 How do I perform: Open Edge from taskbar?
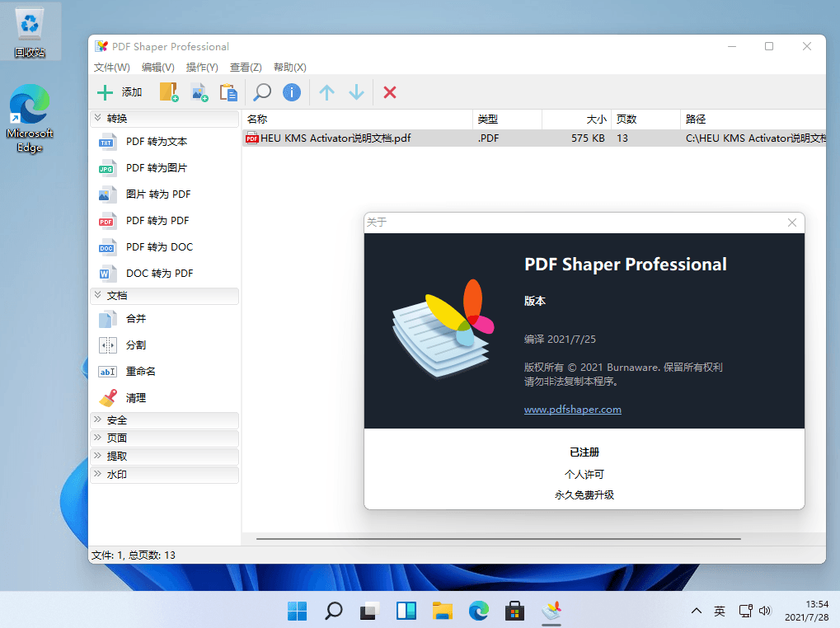tap(478, 611)
